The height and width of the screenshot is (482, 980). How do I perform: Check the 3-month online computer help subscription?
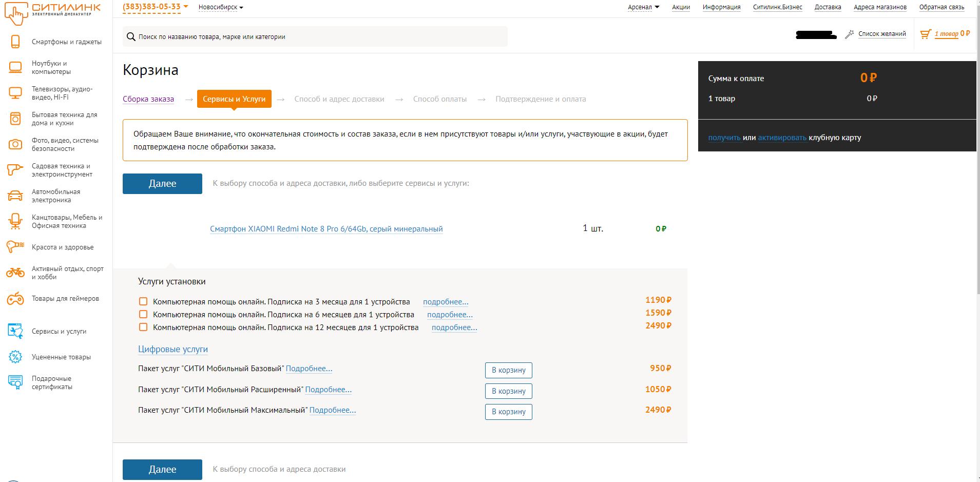[x=143, y=301]
